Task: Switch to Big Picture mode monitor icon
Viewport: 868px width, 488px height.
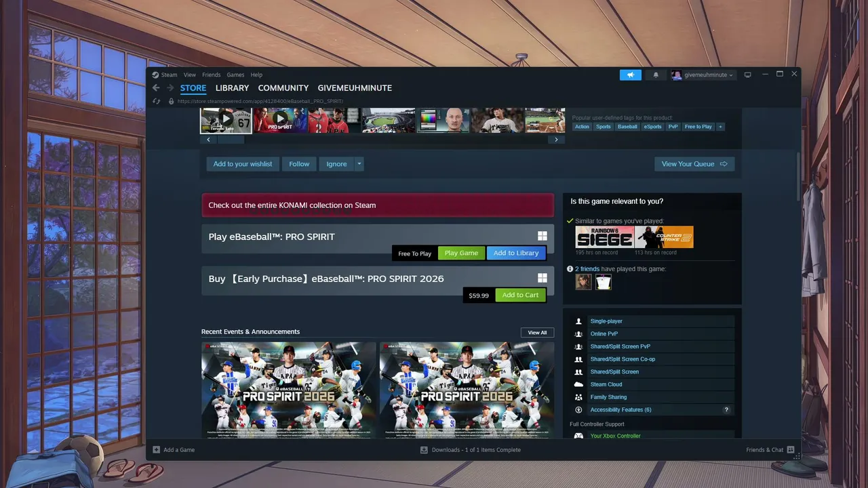Action: click(747, 75)
